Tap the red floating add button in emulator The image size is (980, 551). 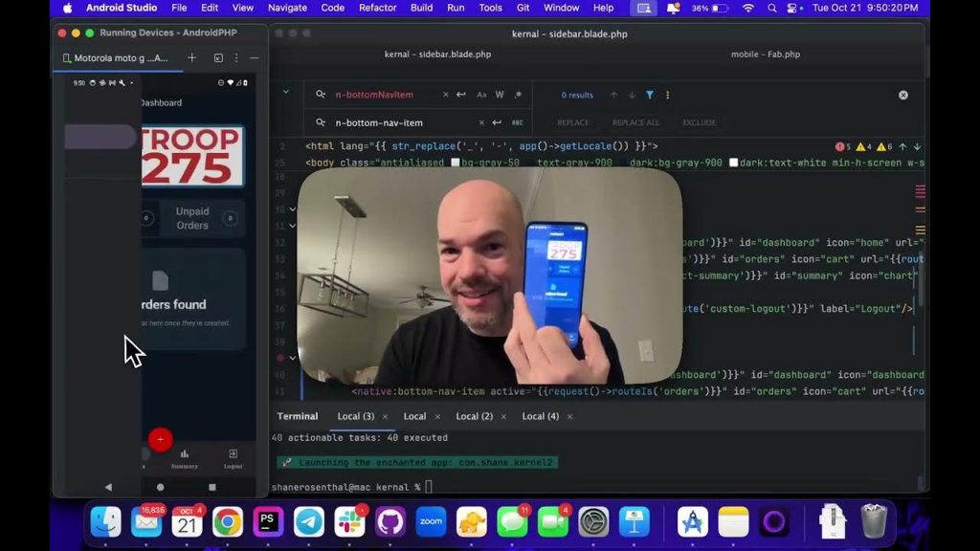[x=160, y=439]
